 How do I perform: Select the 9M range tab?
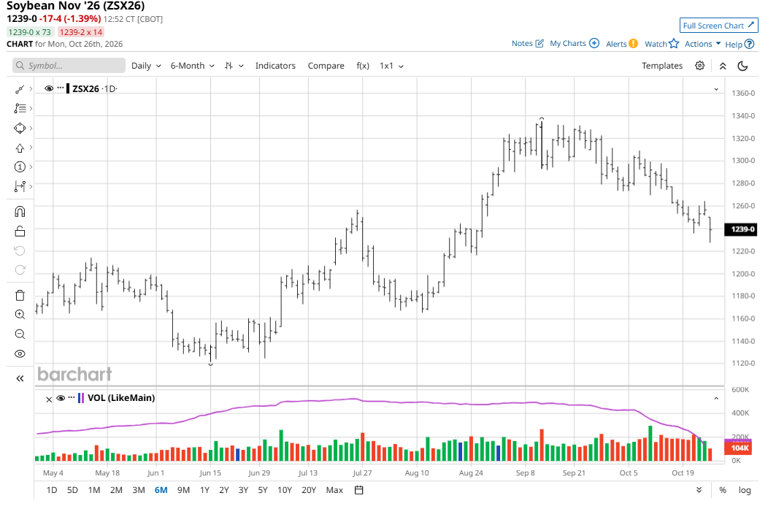pos(183,490)
